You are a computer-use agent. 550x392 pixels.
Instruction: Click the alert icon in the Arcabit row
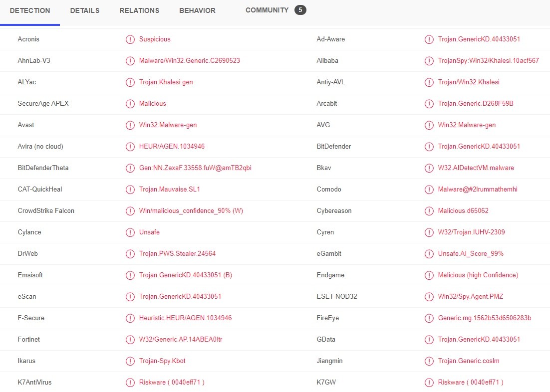pyautogui.click(x=429, y=104)
